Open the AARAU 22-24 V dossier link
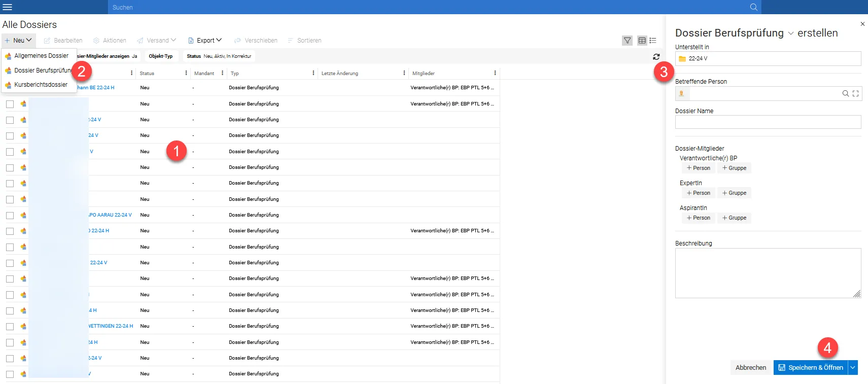Image resolution: width=868 pixels, height=384 pixels. 110,215
